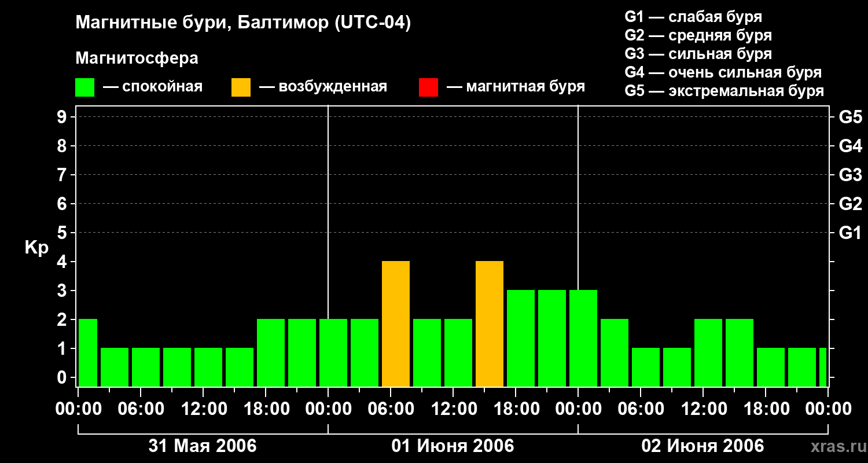This screenshot has width=868, height=463.
Task: Click the 'G3 — сильная буря' legend entry
Action: click(x=698, y=54)
